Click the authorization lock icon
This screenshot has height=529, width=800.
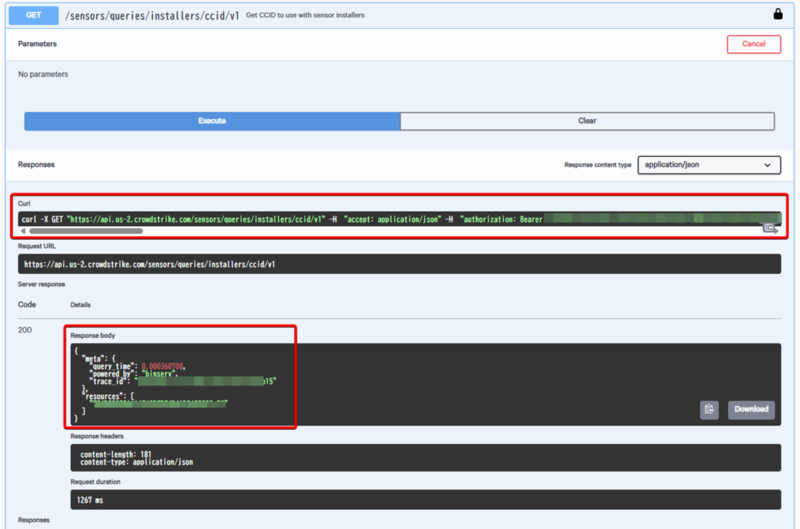[778, 14]
